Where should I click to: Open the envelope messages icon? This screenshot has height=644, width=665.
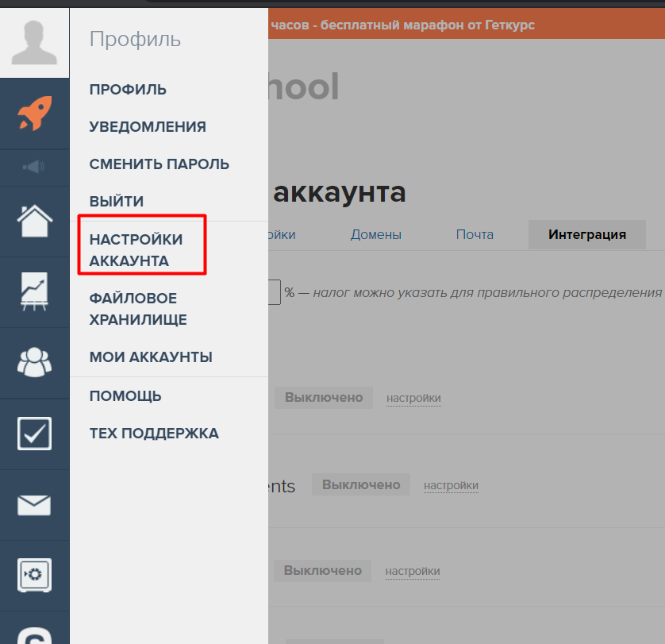(x=34, y=505)
